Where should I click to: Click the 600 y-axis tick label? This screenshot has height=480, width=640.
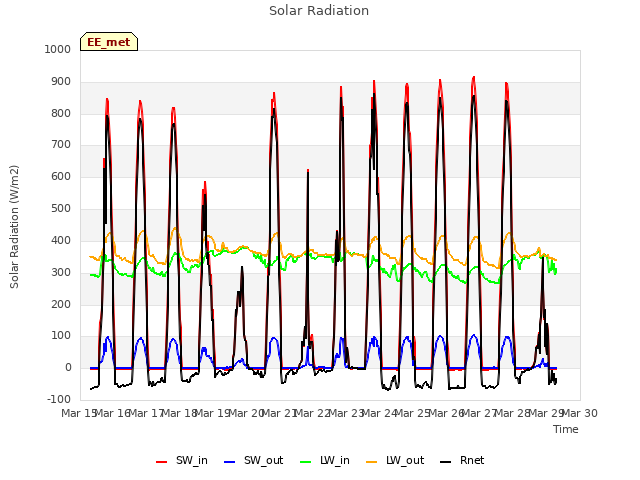click(61, 176)
